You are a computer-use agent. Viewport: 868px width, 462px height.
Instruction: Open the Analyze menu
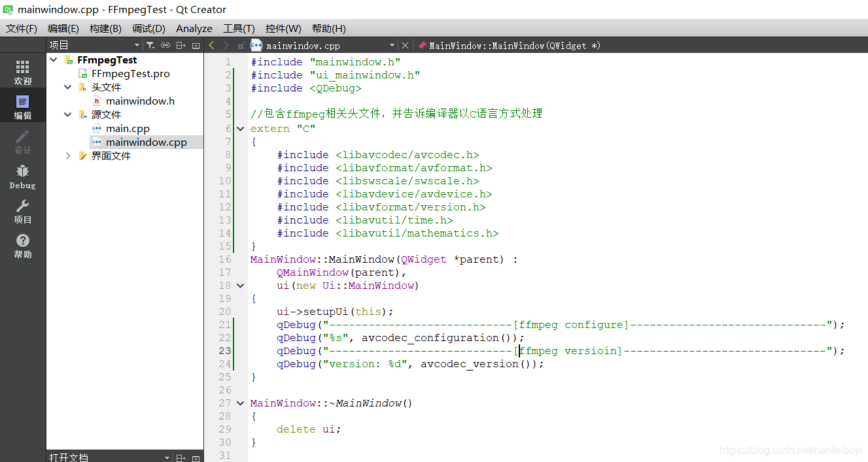click(x=194, y=28)
